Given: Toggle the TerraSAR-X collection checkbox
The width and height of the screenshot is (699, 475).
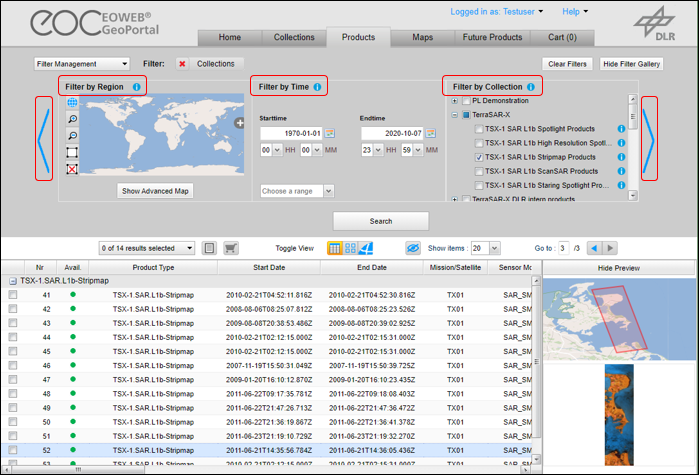Looking at the screenshot, I should [466, 115].
